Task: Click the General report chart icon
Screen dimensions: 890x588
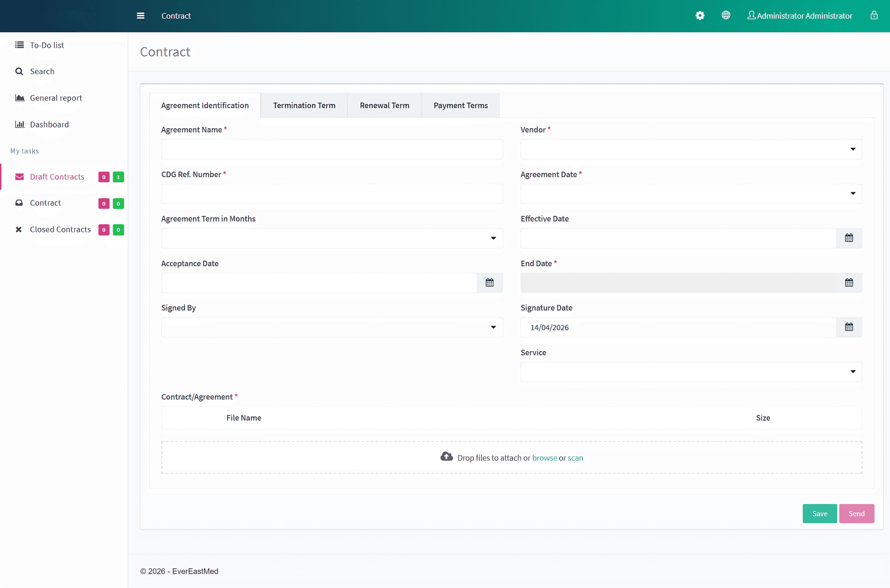Action: coord(19,98)
